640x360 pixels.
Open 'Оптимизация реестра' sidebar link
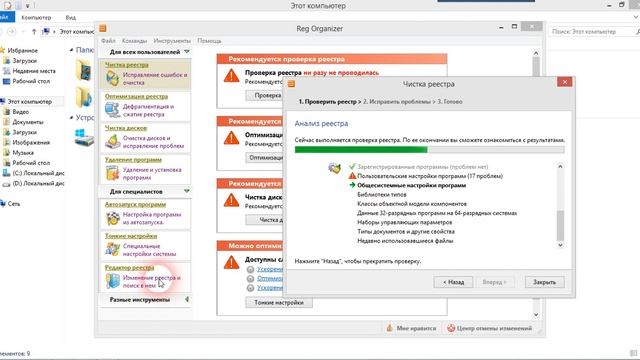tap(136, 96)
